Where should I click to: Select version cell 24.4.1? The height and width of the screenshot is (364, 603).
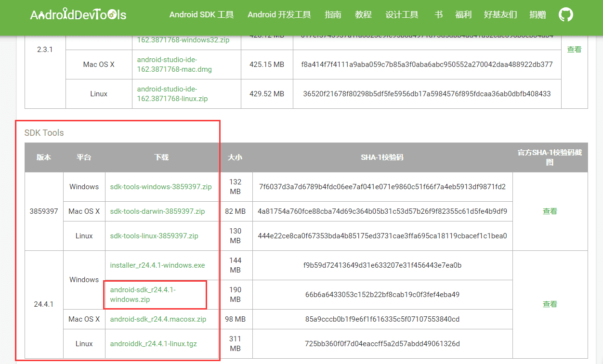click(44, 304)
